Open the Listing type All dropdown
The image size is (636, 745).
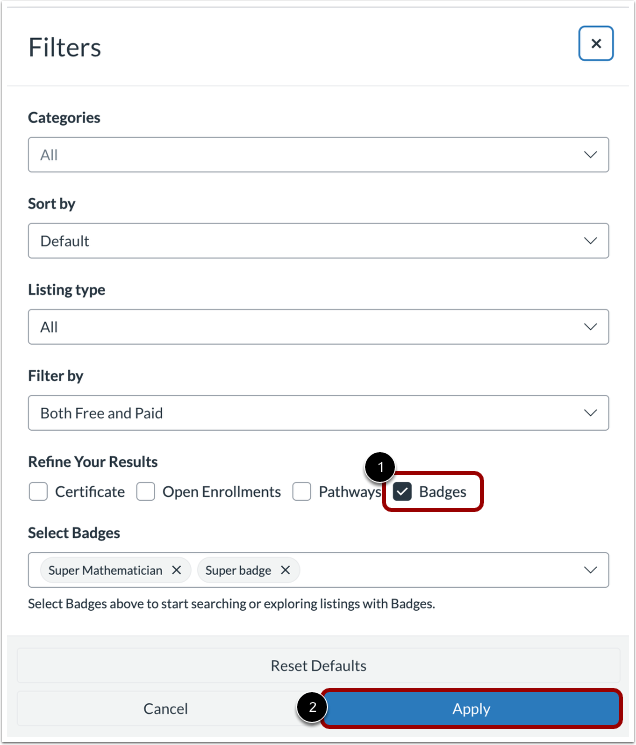point(318,327)
